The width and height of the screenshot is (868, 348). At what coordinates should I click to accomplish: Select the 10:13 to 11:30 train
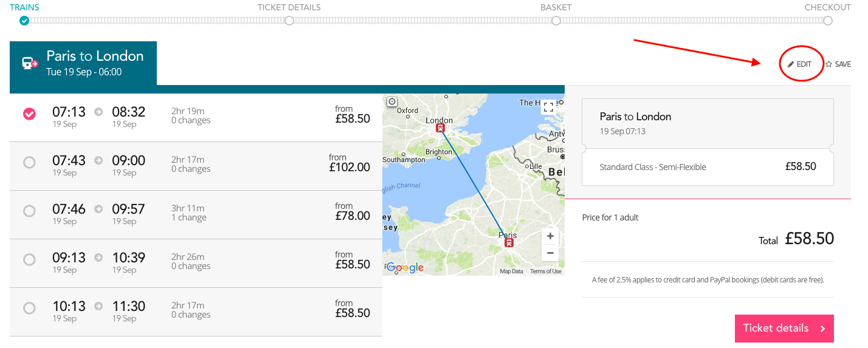click(29, 309)
